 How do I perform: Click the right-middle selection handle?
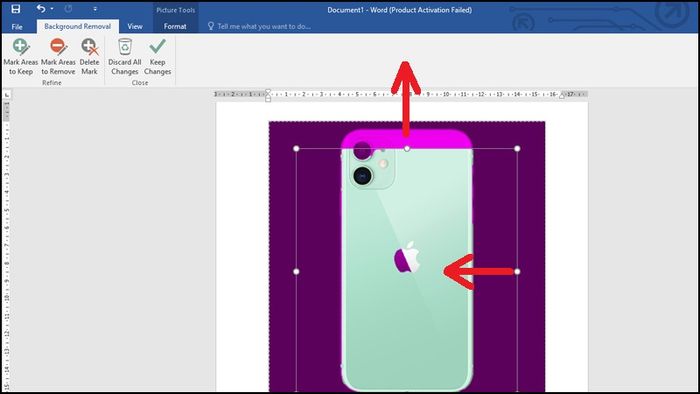(x=517, y=271)
